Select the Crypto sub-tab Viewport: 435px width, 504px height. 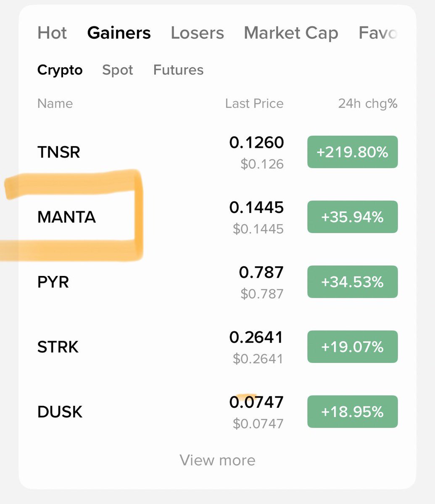(60, 70)
